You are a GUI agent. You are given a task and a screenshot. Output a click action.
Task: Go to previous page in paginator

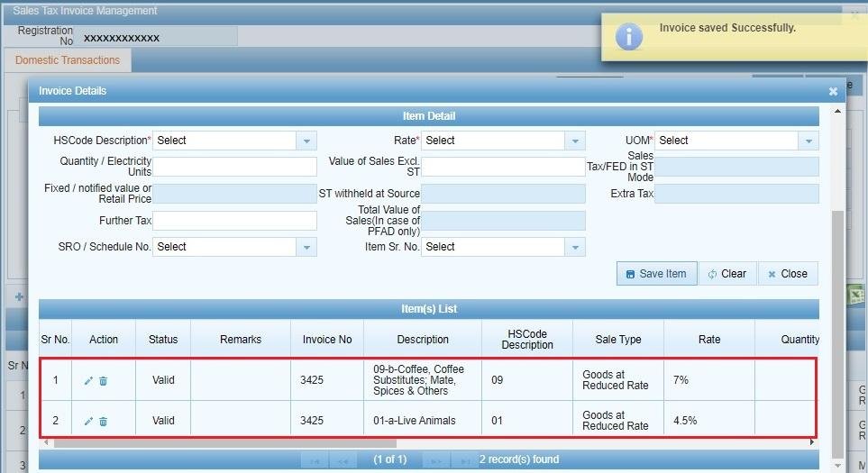(x=343, y=460)
